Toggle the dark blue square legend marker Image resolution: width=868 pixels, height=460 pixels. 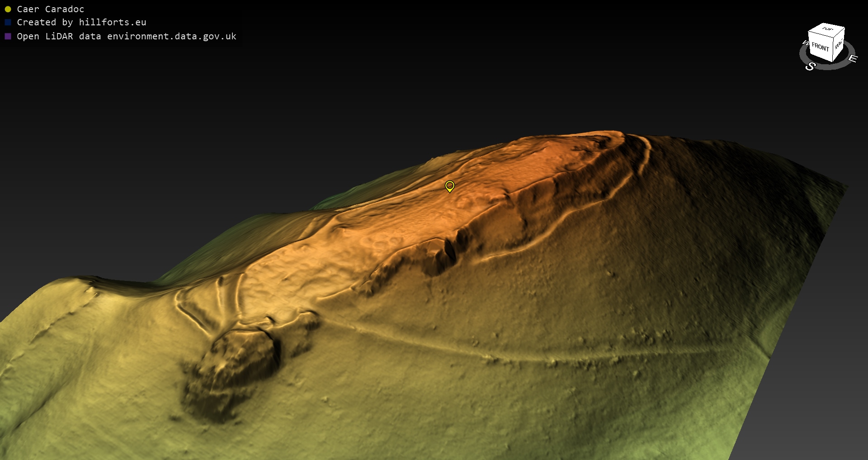pyautogui.click(x=8, y=23)
